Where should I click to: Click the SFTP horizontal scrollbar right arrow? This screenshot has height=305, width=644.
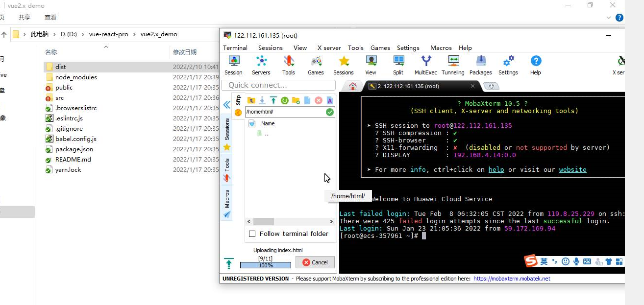(330, 222)
